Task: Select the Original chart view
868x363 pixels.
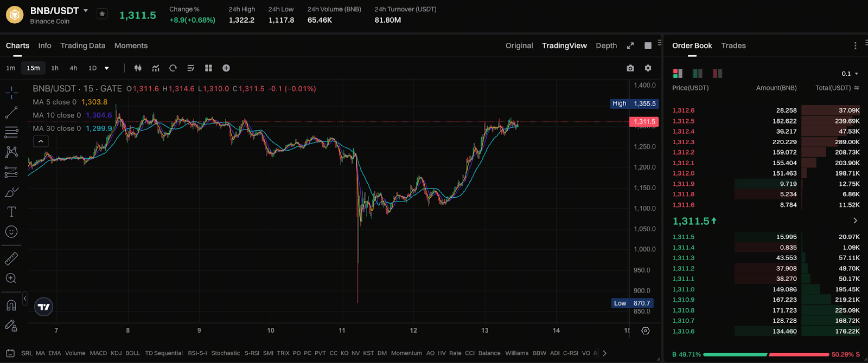Action: coord(519,46)
